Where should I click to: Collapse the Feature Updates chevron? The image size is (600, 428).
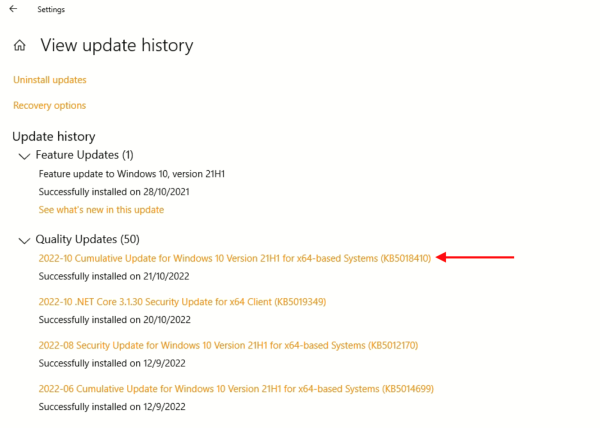tap(25, 157)
